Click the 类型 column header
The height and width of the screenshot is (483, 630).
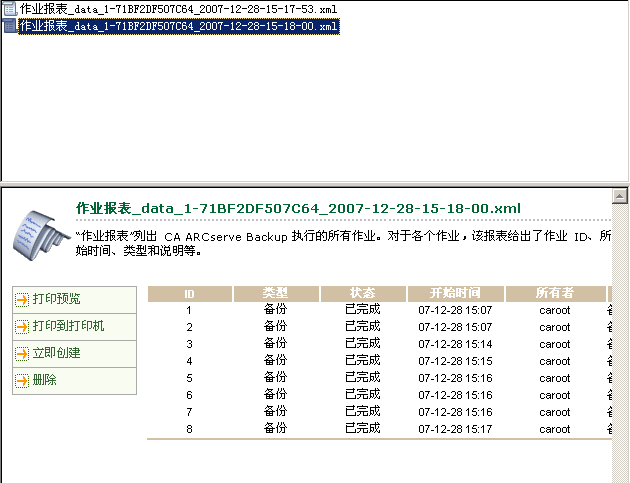[276, 294]
